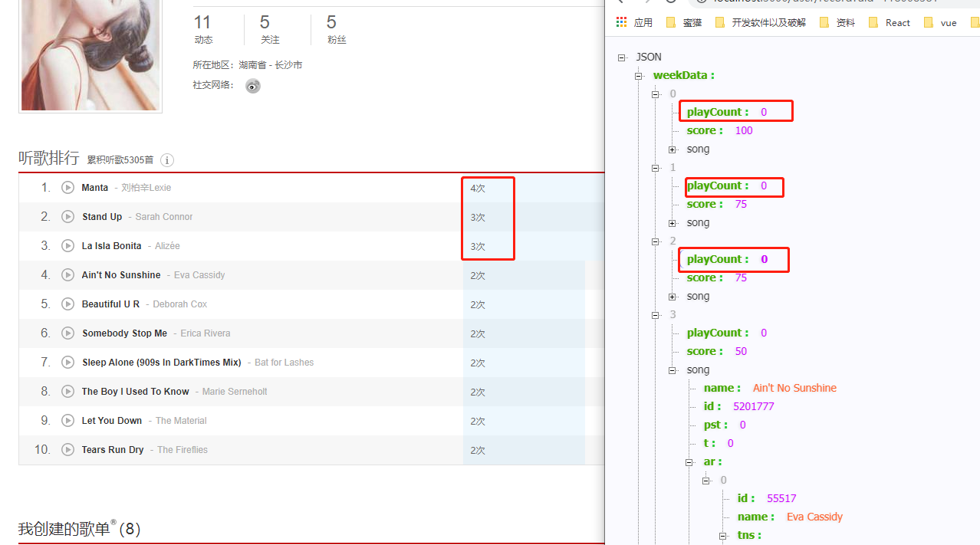Open the Weibo social network icon
Screen dimensions: 980x545
coord(253,86)
